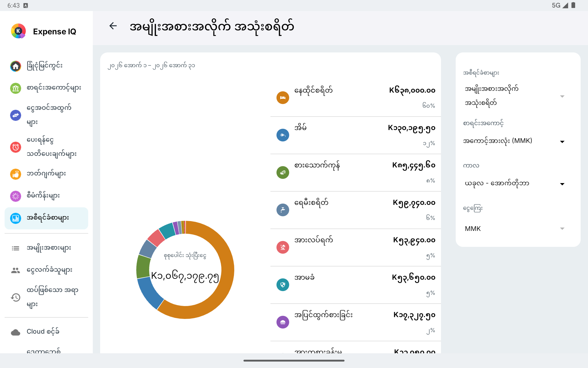The height and width of the screenshot is (368, 588).
Task: Open ခြုံငုံမြင်ကွင်း sidebar item
Action: [x=46, y=66]
